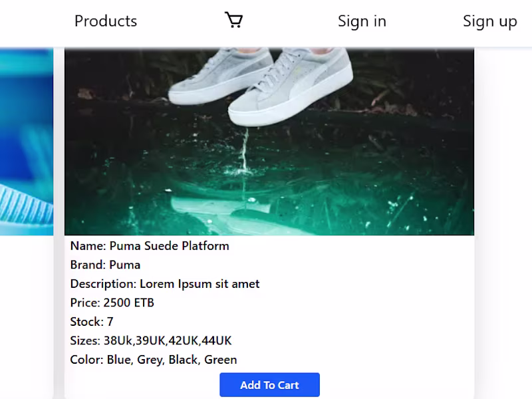Click the Puma Suede Platform product photo
Image resolution: width=532 pixels, height=399 pixels.
coord(269,142)
